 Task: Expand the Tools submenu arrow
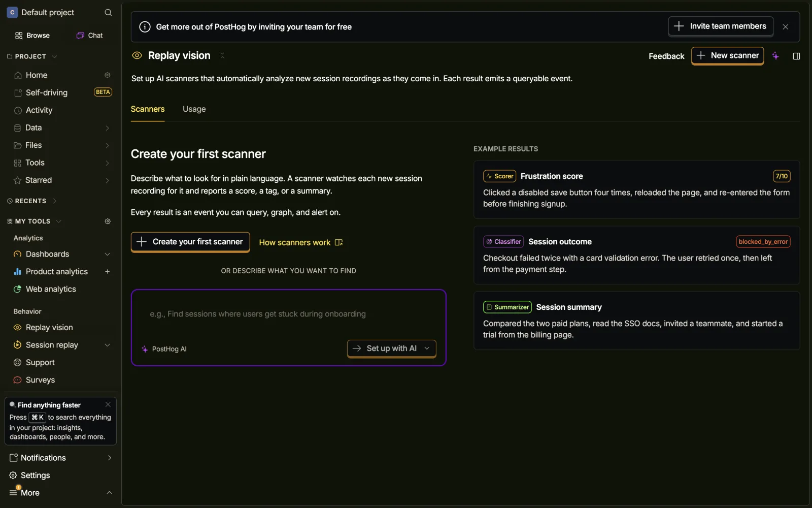click(x=107, y=163)
